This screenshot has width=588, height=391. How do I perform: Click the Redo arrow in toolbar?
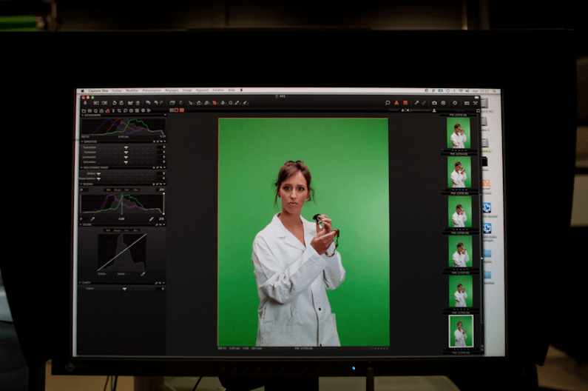coord(162,102)
